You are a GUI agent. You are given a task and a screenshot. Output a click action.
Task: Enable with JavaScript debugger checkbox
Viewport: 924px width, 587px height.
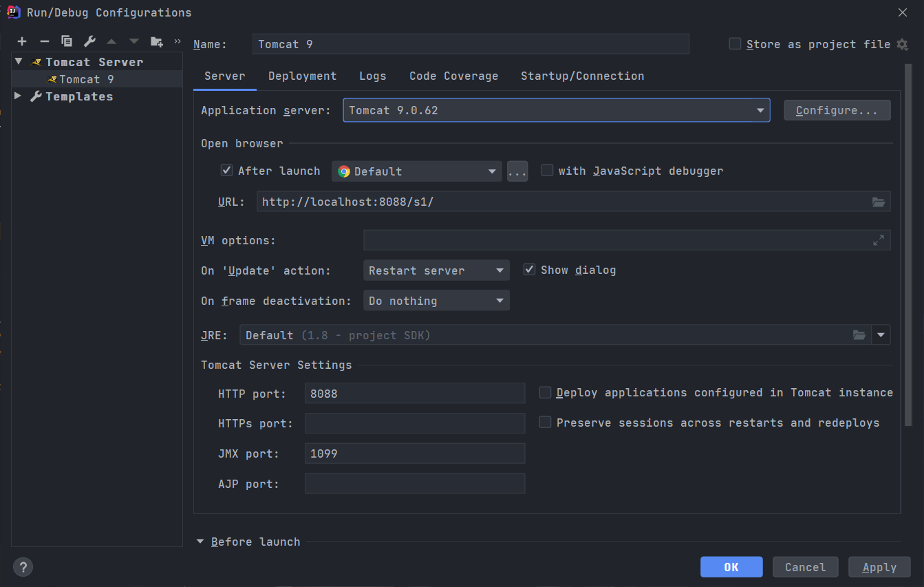(547, 171)
